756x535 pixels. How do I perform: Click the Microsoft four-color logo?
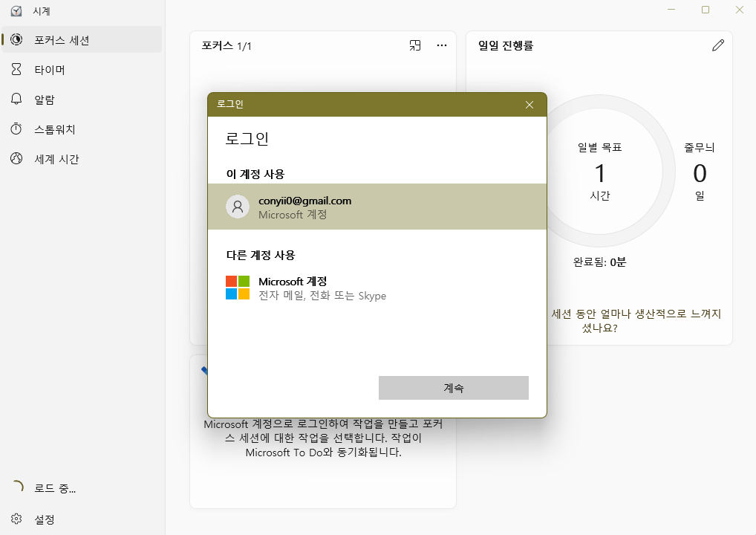238,288
